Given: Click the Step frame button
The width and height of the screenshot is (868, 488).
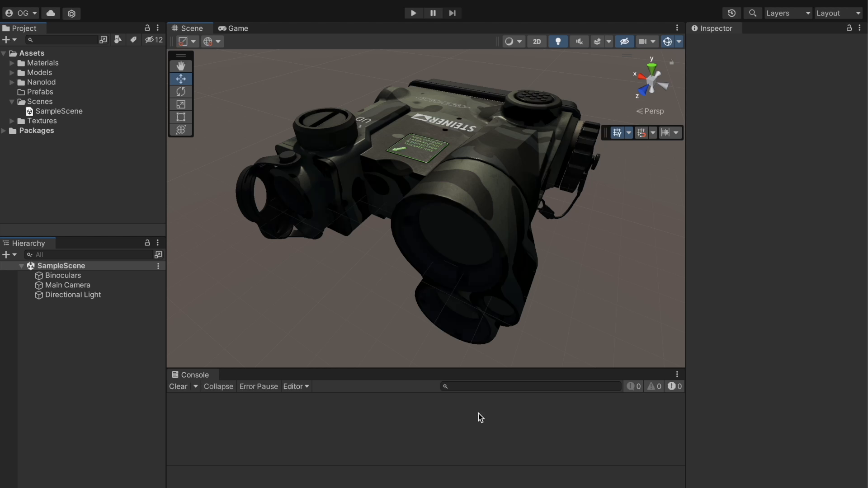Looking at the screenshot, I should (x=452, y=13).
